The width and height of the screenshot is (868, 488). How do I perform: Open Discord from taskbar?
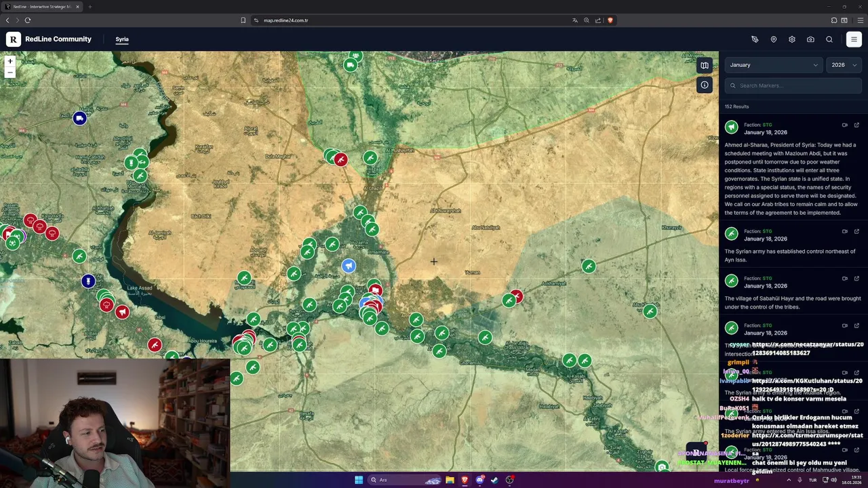click(x=479, y=480)
